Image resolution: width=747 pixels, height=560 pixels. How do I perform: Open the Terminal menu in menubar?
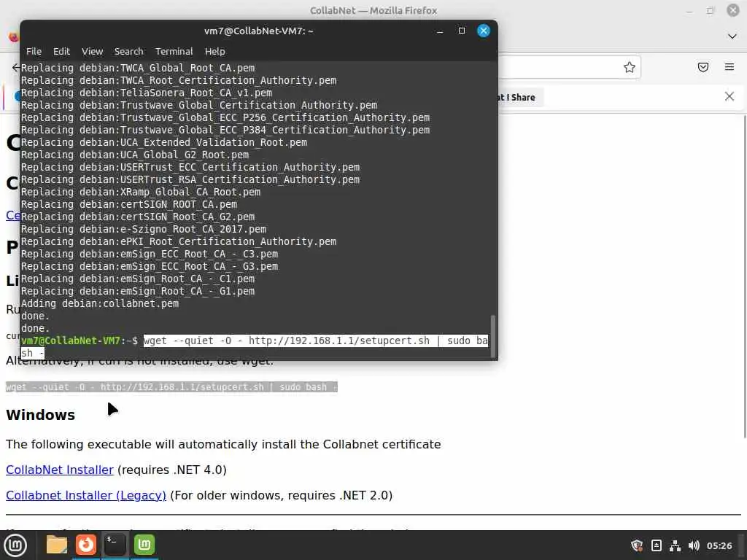(x=174, y=52)
